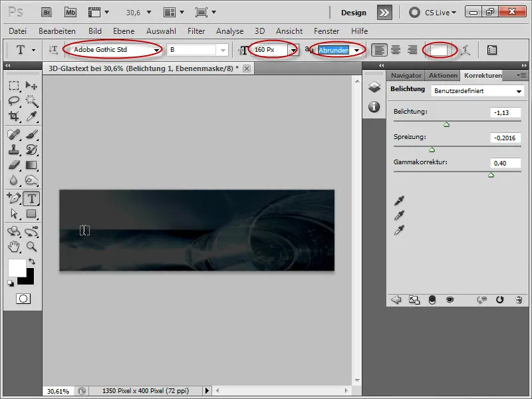
Task: Select the Clone Stamp tool
Action: [14, 150]
